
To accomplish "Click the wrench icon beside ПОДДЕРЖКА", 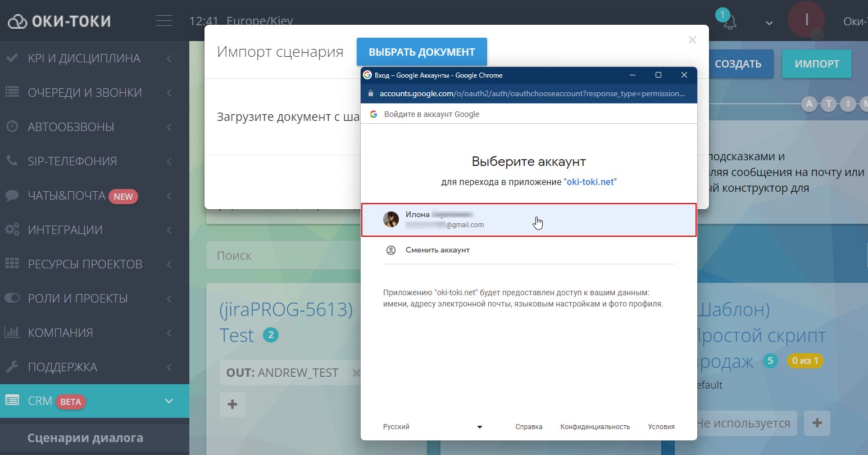I will tap(12, 367).
